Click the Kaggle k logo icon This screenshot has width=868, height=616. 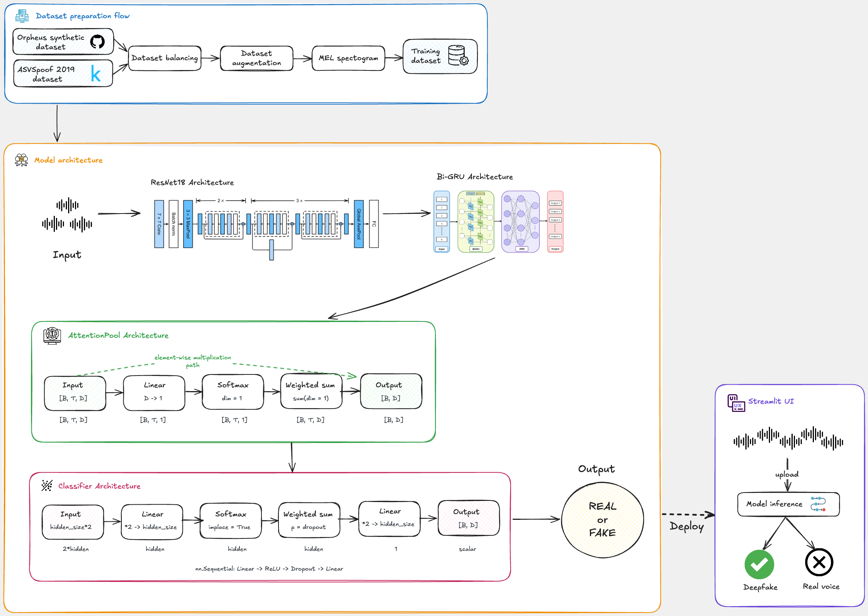96,73
